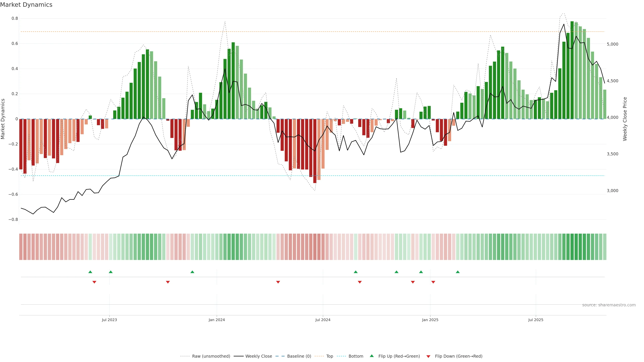Toggle the Raw (unsmoothed) legend entry
644x362 pixels.
pos(211,356)
